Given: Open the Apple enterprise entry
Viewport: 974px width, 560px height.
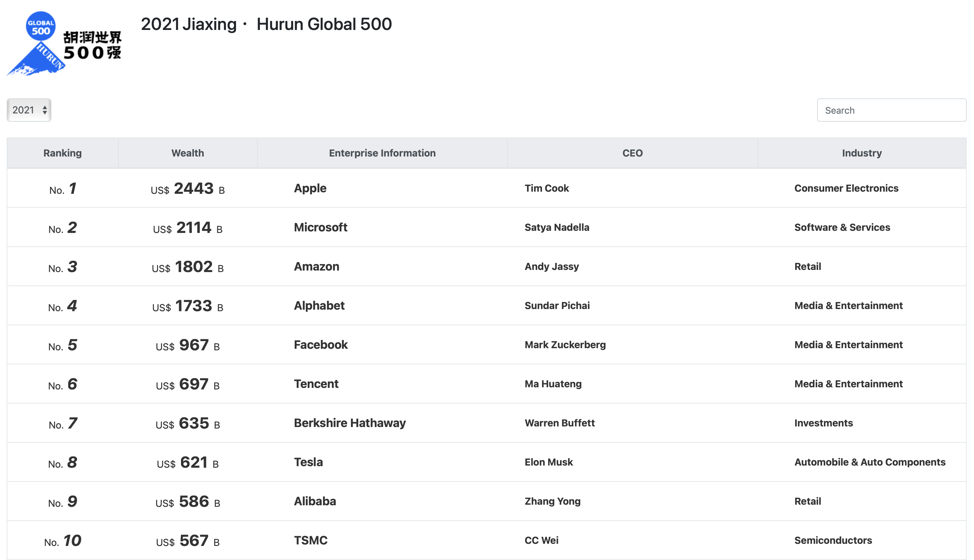Looking at the screenshot, I should (310, 188).
